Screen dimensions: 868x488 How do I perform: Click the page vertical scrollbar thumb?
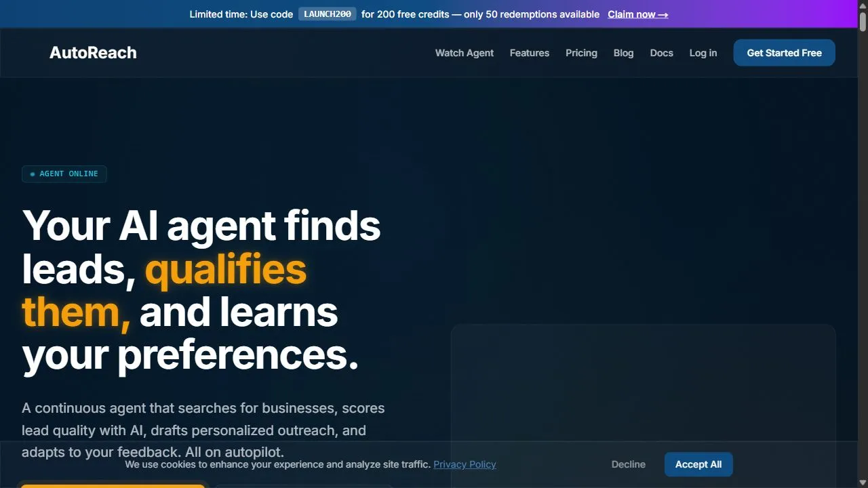tap(863, 20)
